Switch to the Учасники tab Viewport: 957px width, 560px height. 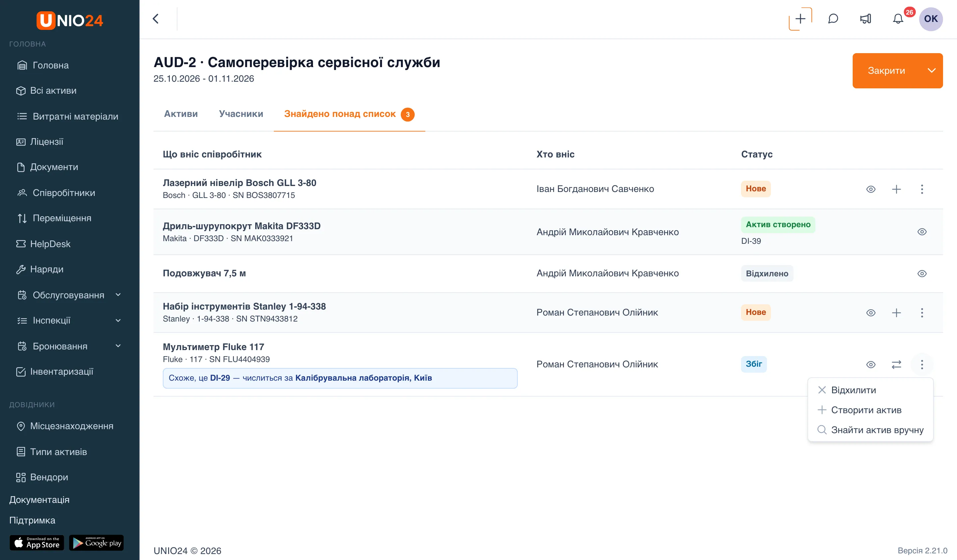pyautogui.click(x=241, y=114)
